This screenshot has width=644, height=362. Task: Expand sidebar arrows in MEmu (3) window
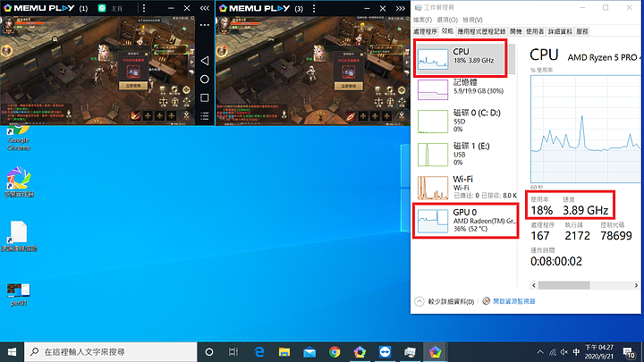(401, 8)
